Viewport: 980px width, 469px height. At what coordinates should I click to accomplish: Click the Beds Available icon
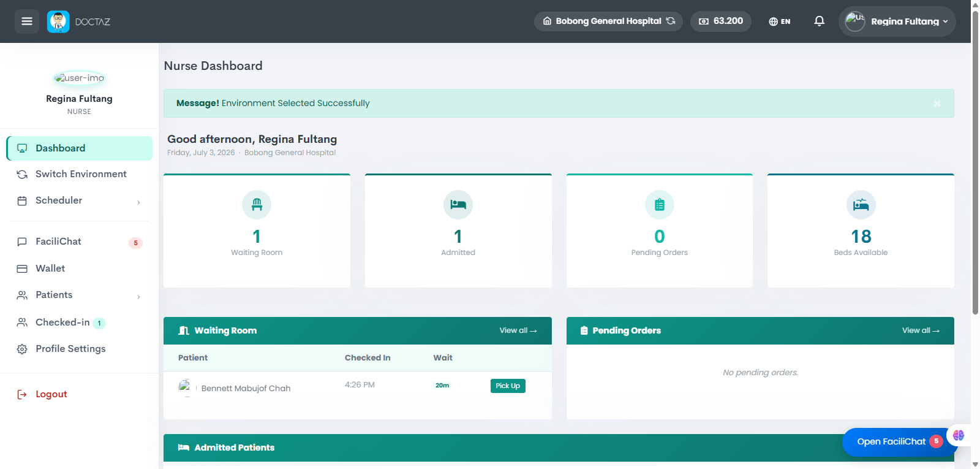pyautogui.click(x=861, y=205)
